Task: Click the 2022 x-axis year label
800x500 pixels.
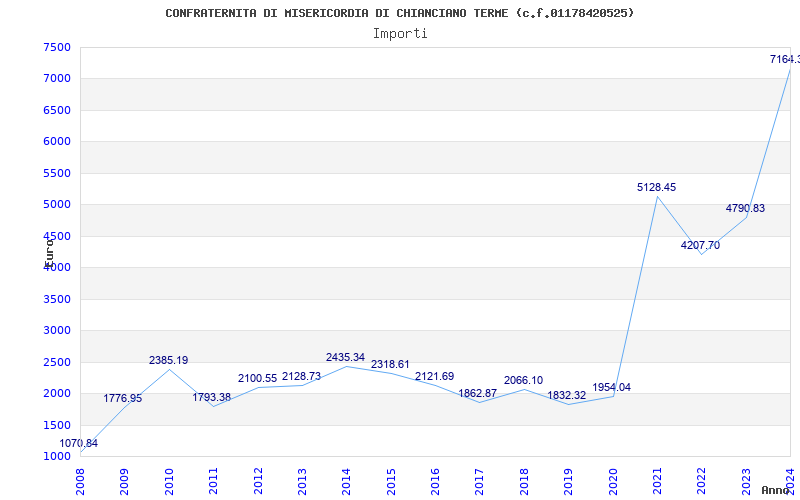Action: tap(702, 481)
